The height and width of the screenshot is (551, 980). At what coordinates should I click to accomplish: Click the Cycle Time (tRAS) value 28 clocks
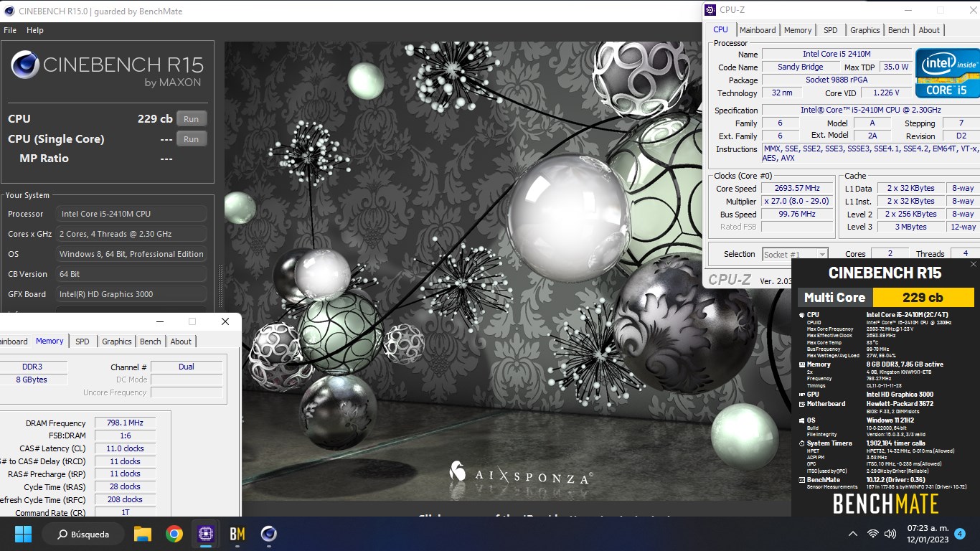pyautogui.click(x=124, y=486)
